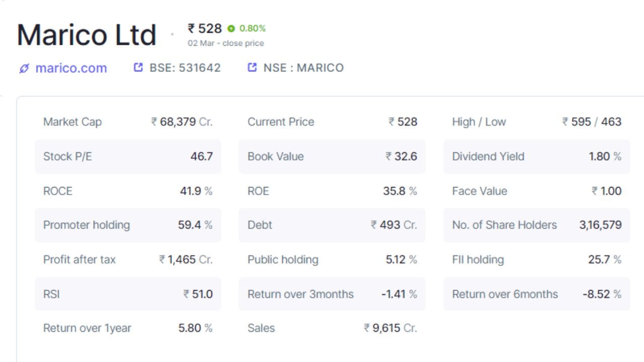
Task: Expand the RSI metric row
Action: tap(128, 294)
